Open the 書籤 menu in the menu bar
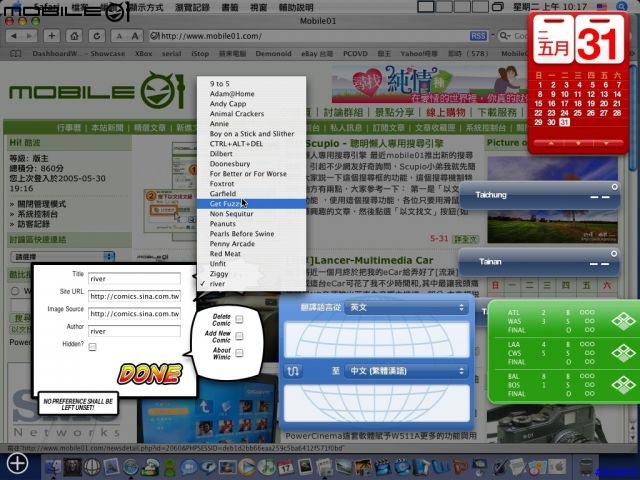 click(230, 7)
